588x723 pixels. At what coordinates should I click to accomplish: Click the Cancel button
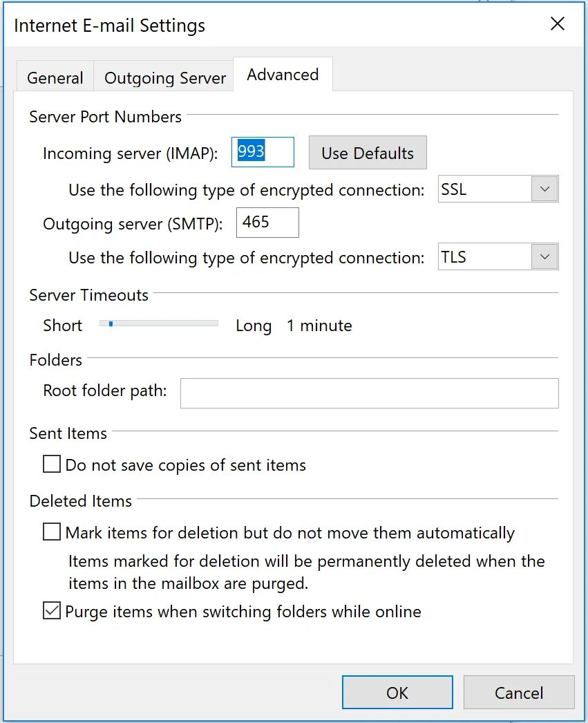[x=519, y=692]
